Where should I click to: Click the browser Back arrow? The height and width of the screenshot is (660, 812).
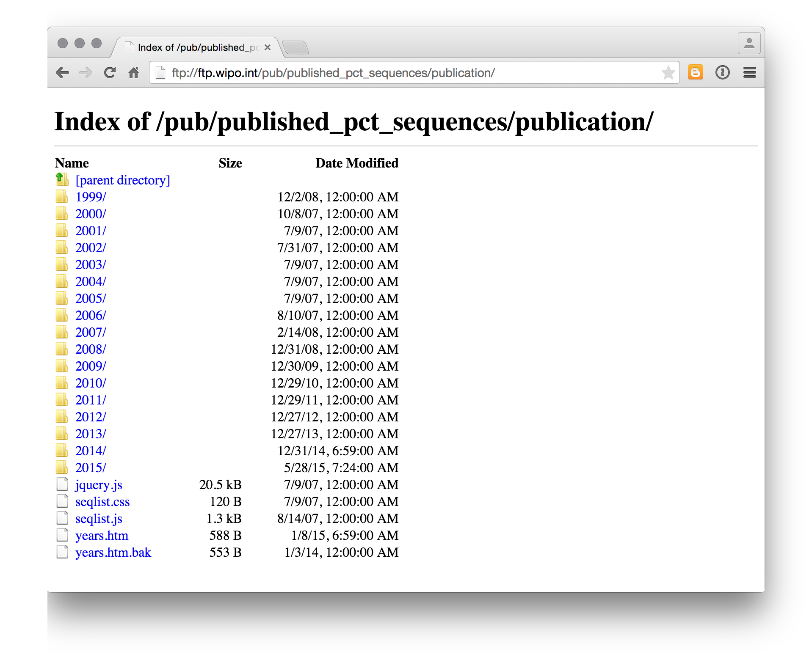click(63, 73)
